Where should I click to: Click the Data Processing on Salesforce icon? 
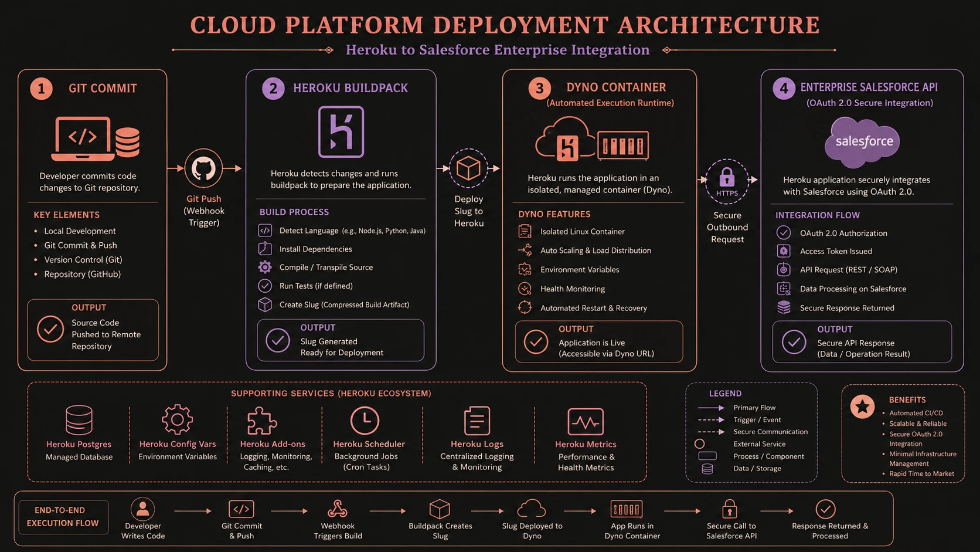pos(784,289)
